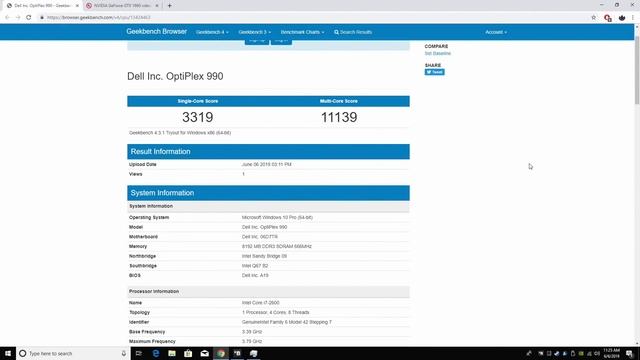Click the Intel Core i7-2600 processor name
This screenshot has height=360, width=640.
click(x=260, y=303)
